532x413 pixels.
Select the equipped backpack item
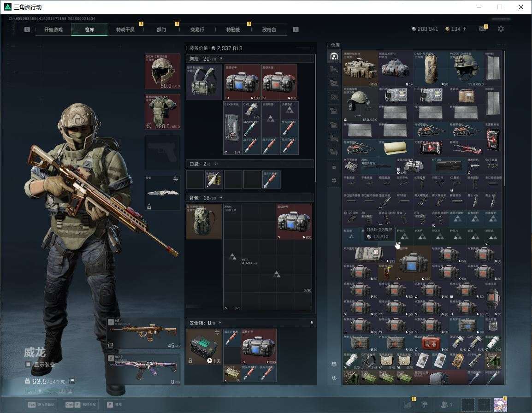(x=204, y=221)
